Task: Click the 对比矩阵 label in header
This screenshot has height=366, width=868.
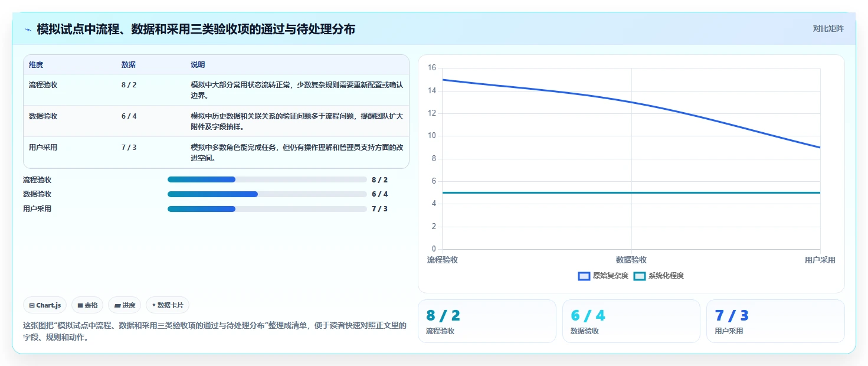Action: [828, 28]
